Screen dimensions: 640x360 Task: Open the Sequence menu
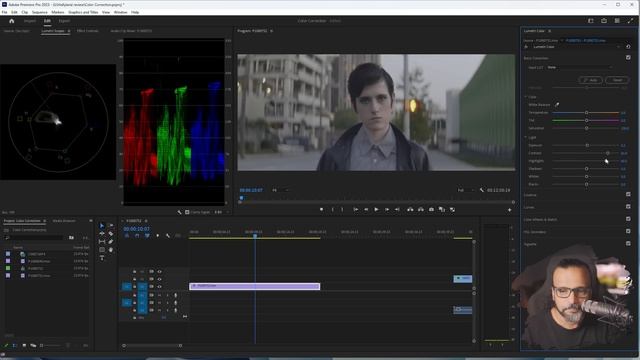40,12
